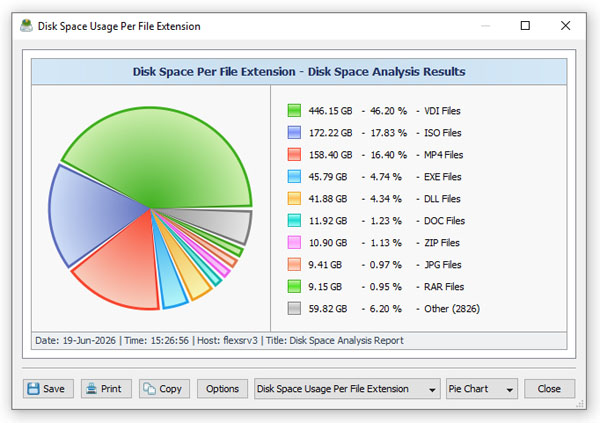Screen dimensions: 600x423
Task: Open the Disk Space Usage Per File Extension dropdown
Action: tap(347, 389)
